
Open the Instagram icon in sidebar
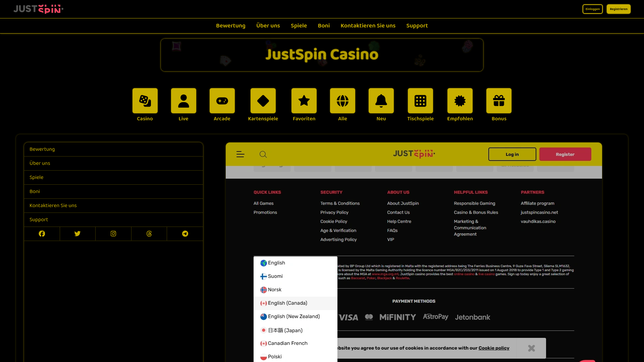(113, 234)
